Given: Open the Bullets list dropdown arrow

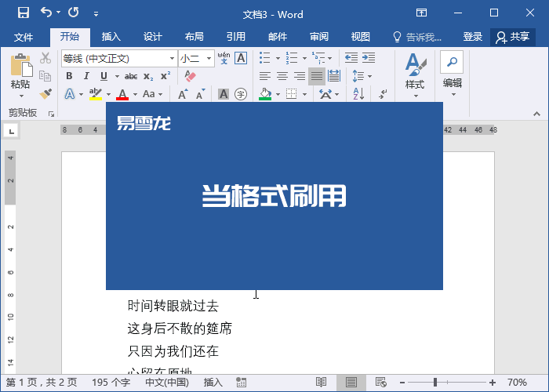Looking at the screenshot, I should [278, 58].
